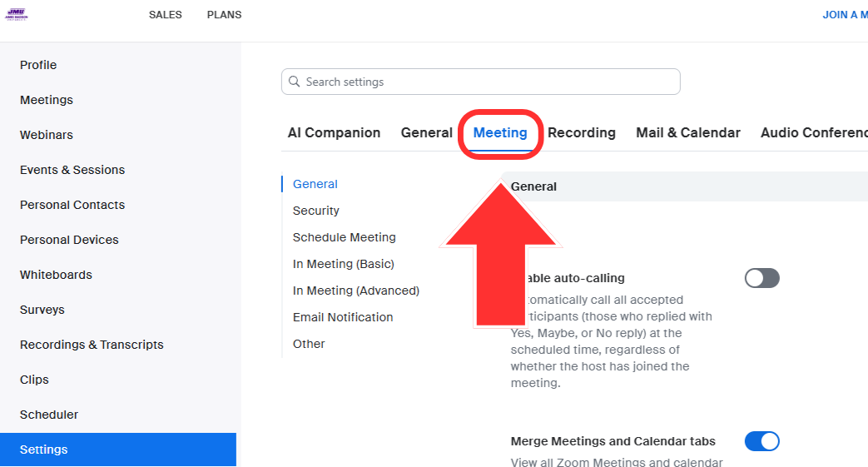This screenshot has height=467, width=868.
Task: Jump to Security subsection
Action: (316, 211)
